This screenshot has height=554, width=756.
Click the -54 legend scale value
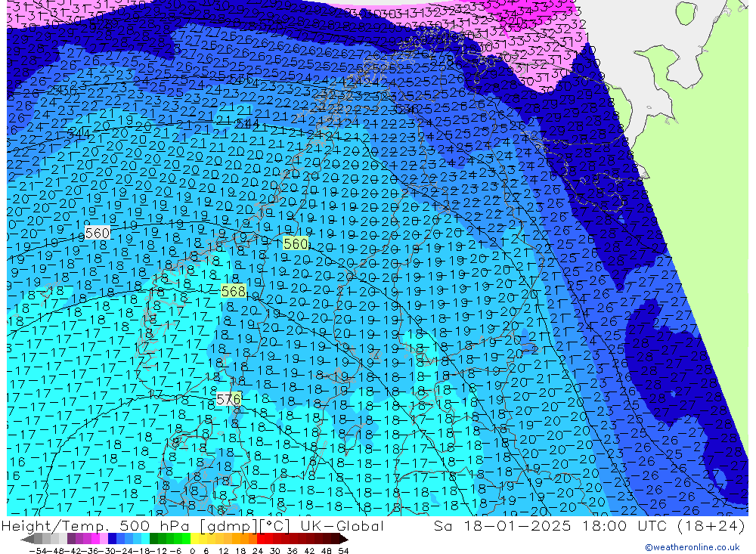coord(38,551)
